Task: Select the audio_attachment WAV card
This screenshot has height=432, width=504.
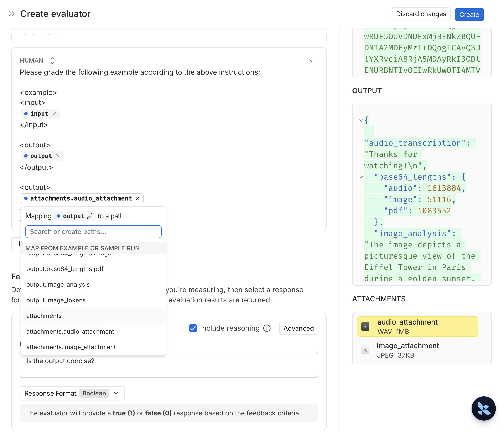Action: [417, 326]
